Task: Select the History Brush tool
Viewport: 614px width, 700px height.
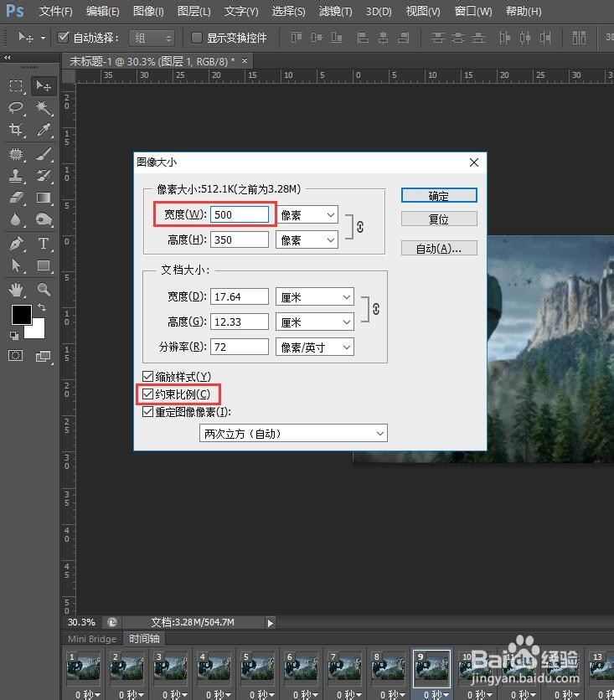Action: (44, 176)
